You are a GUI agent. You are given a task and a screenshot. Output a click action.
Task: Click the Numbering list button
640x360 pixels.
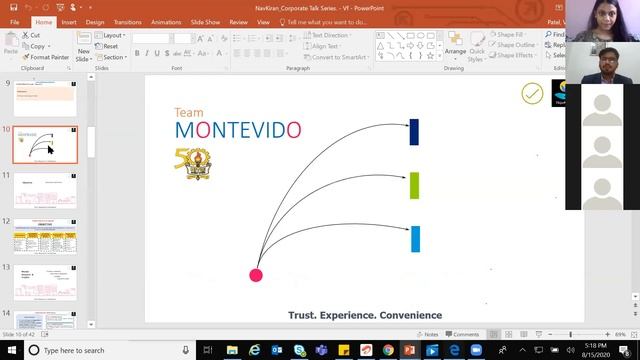[253, 38]
